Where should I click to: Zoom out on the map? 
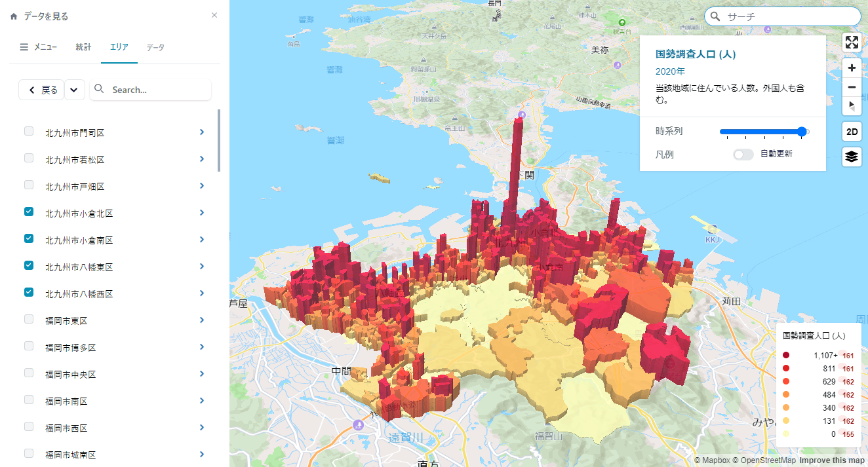pyautogui.click(x=852, y=87)
